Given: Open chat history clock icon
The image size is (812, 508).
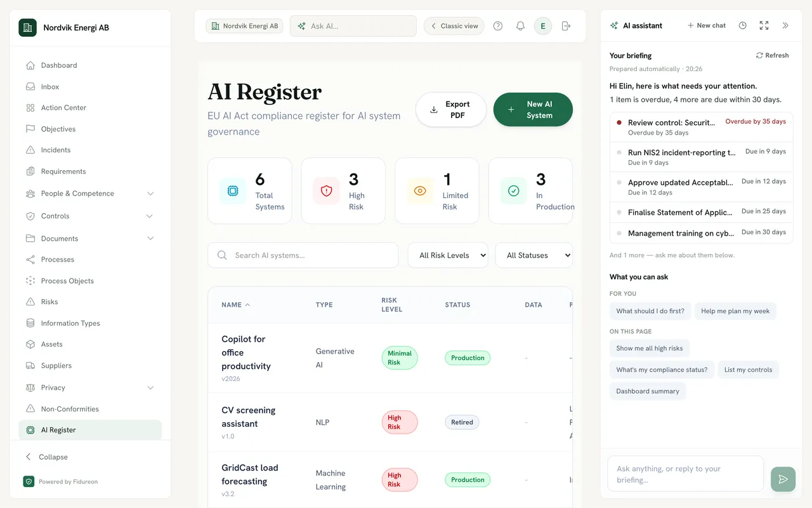Looking at the screenshot, I should coord(743,25).
